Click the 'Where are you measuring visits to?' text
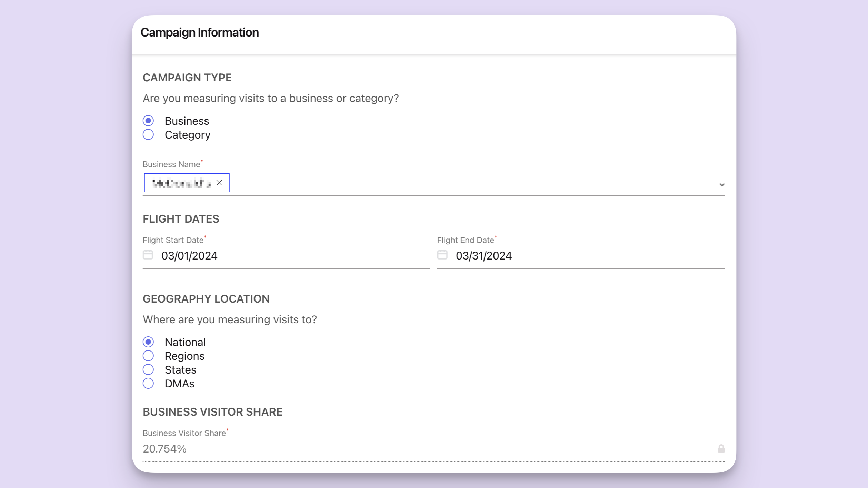 point(230,319)
